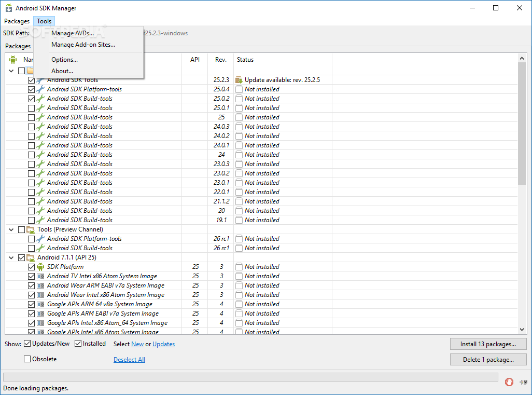Check Android SDK Build-tools rev 23.0.3
The height and width of the screenshot is (395, 532).
click(x=31, y=164)
